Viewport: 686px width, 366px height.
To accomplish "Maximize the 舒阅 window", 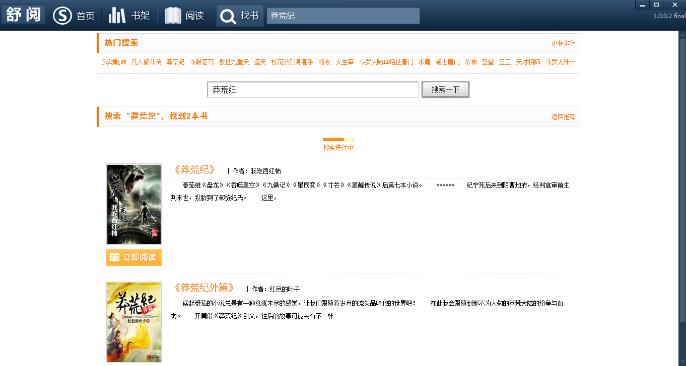I will pos(656,5).
